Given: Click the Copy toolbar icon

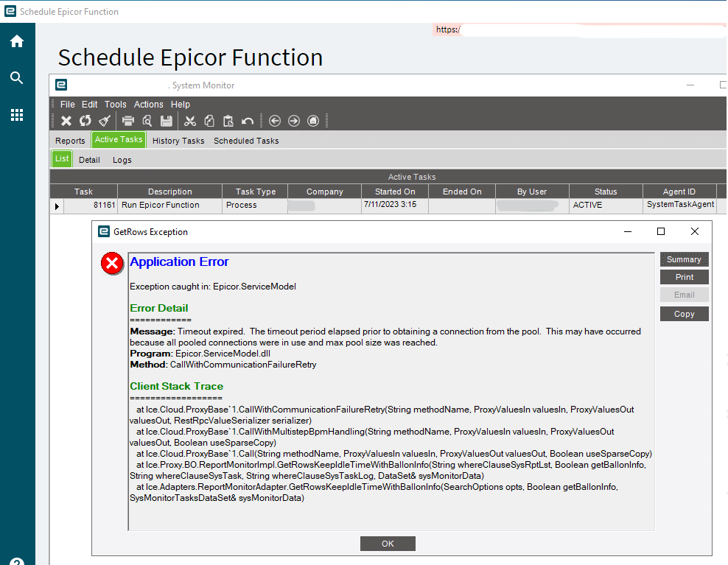Looking at the screenshot, I should (209, 121).
